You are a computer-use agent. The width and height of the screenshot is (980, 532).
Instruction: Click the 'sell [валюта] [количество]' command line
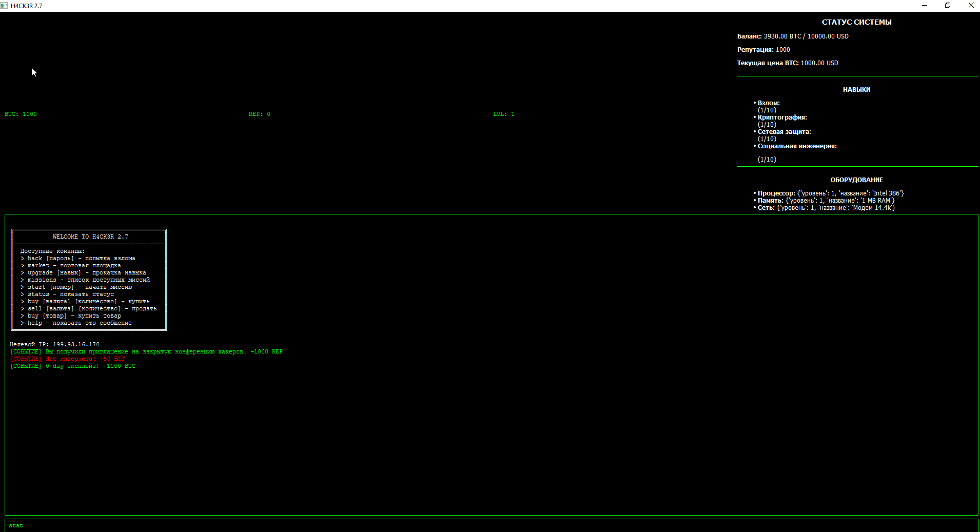click(89, 308)
